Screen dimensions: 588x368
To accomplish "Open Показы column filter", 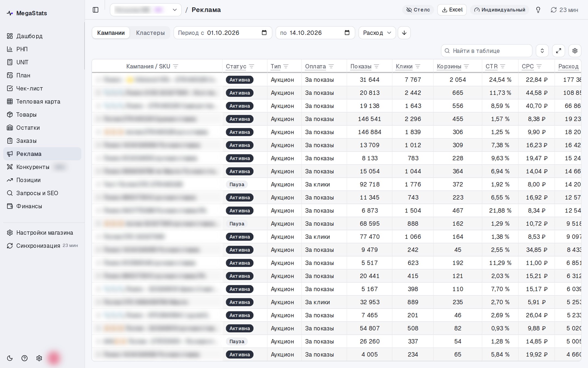I will click(376, 66).
